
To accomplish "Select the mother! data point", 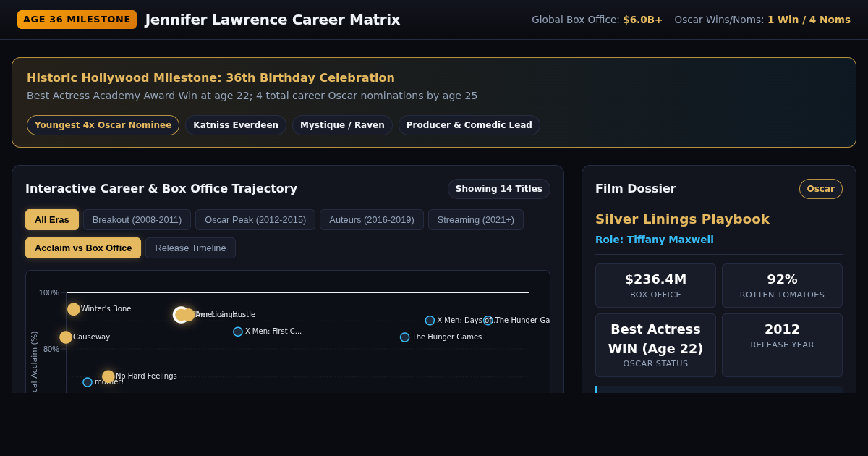I will coord(88,382).
